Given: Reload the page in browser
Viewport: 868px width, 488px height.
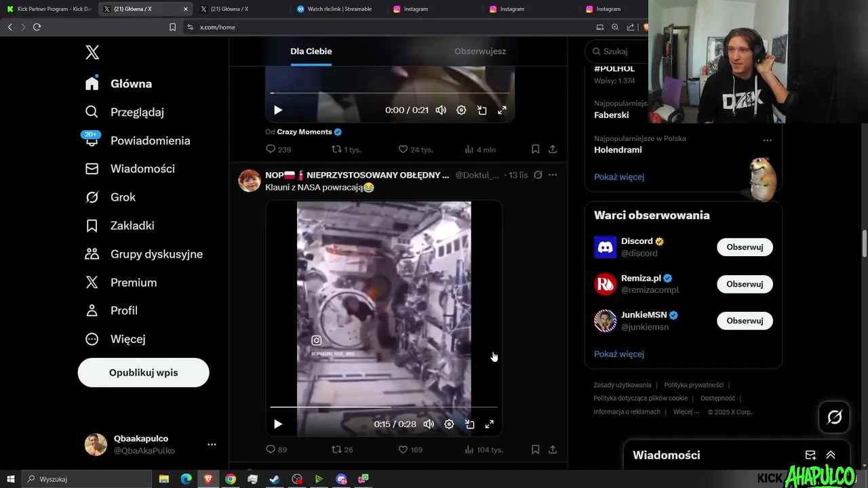Looking at the screenshot, I should 37,27.
